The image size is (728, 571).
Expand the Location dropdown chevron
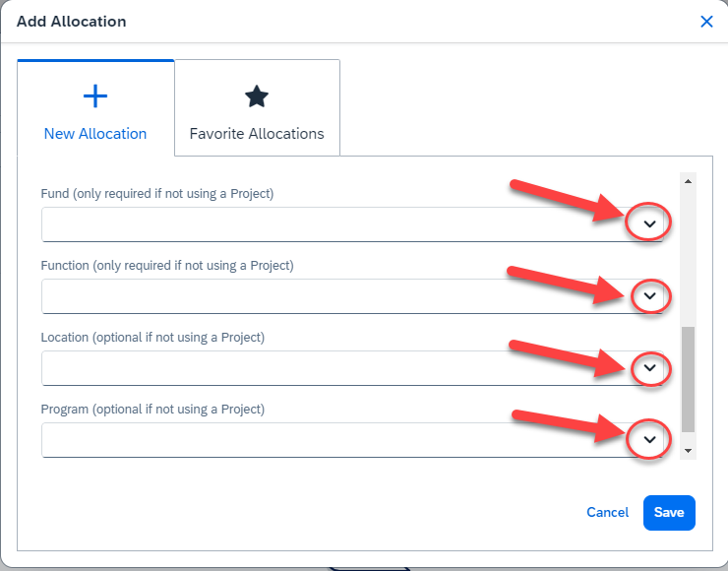click(x=648, y=368)
